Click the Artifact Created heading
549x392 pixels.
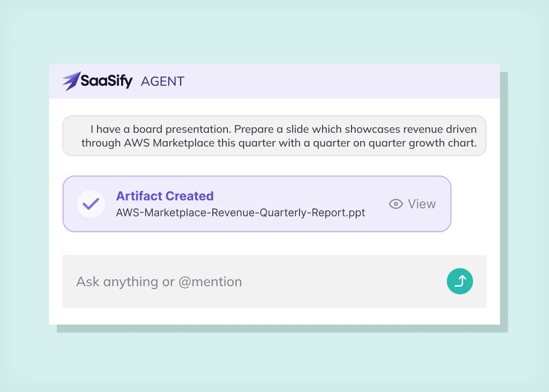click(x=165, y=196)
